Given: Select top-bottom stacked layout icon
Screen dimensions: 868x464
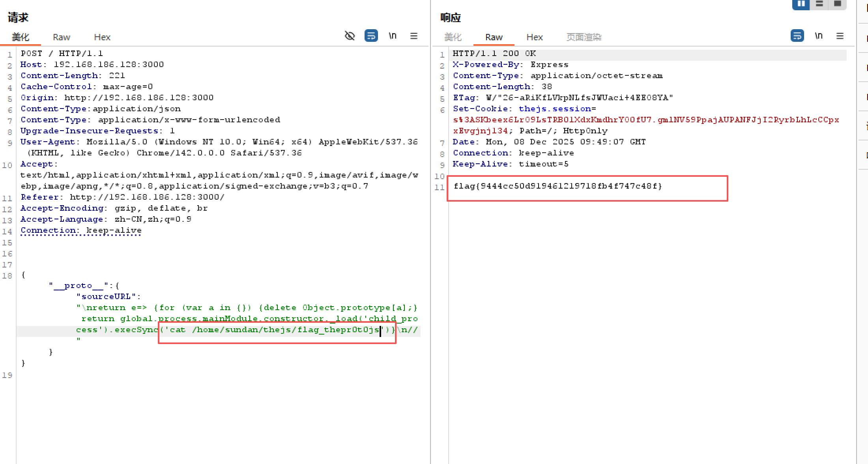Looking at the screenshot, I should [x=819, y=4].
